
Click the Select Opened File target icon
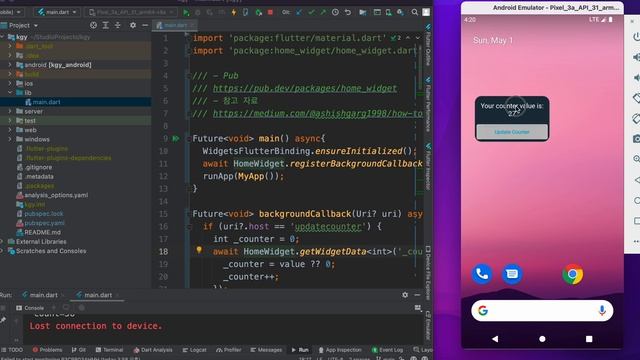[93, 25]
